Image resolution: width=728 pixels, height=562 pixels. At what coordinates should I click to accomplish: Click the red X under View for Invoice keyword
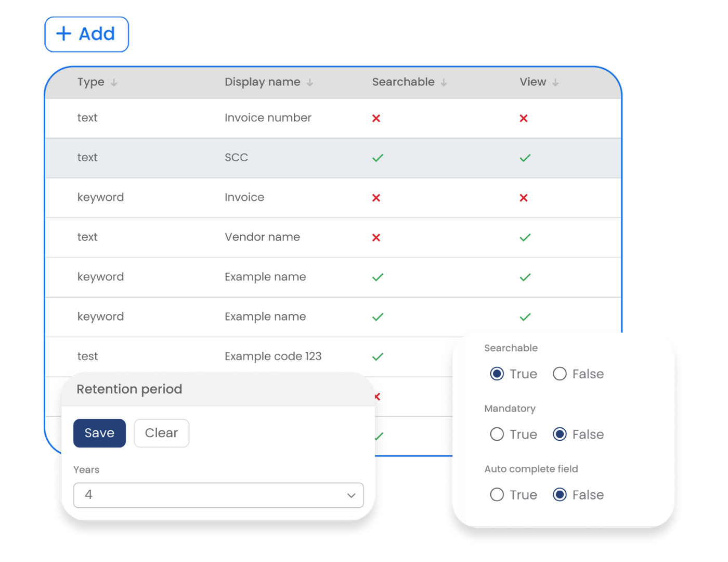[524, 198]
